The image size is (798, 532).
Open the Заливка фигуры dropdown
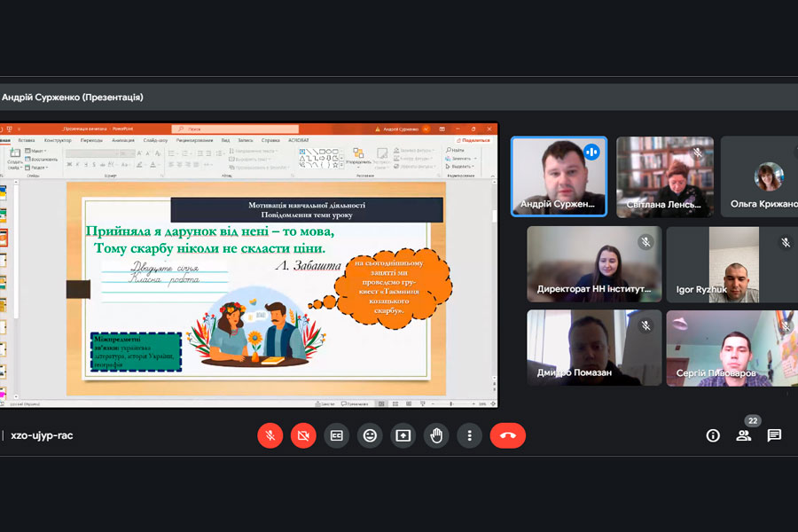coord(413,151)
